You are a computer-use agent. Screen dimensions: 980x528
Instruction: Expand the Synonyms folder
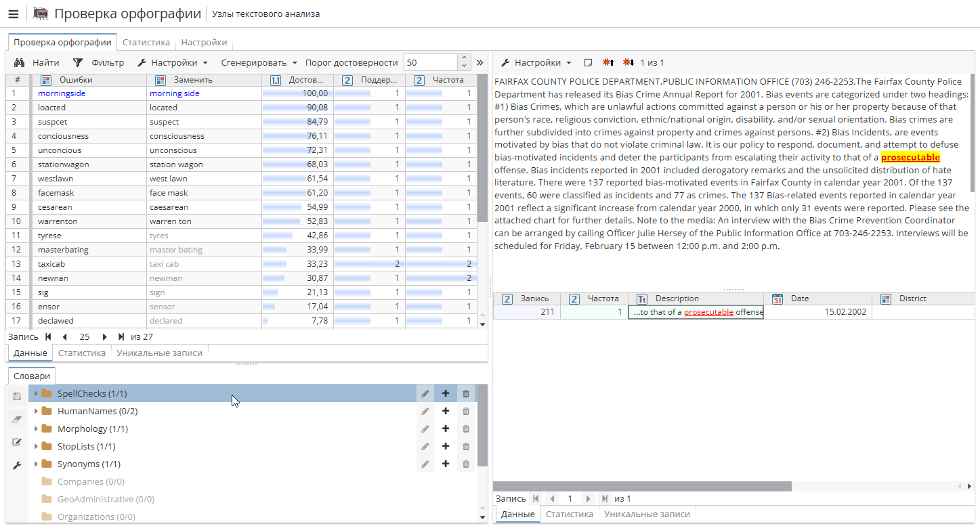(x=36, y=464)
